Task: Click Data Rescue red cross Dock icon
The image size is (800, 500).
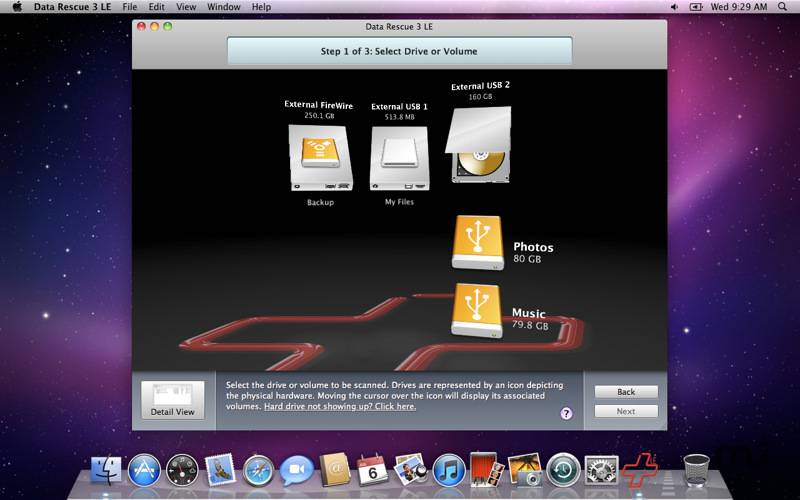Action: point(640,470)
